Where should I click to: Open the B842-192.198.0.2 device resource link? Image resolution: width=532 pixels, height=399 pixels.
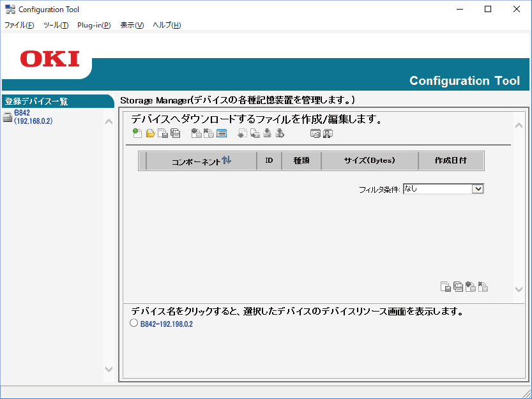click(x=167, y=324)
